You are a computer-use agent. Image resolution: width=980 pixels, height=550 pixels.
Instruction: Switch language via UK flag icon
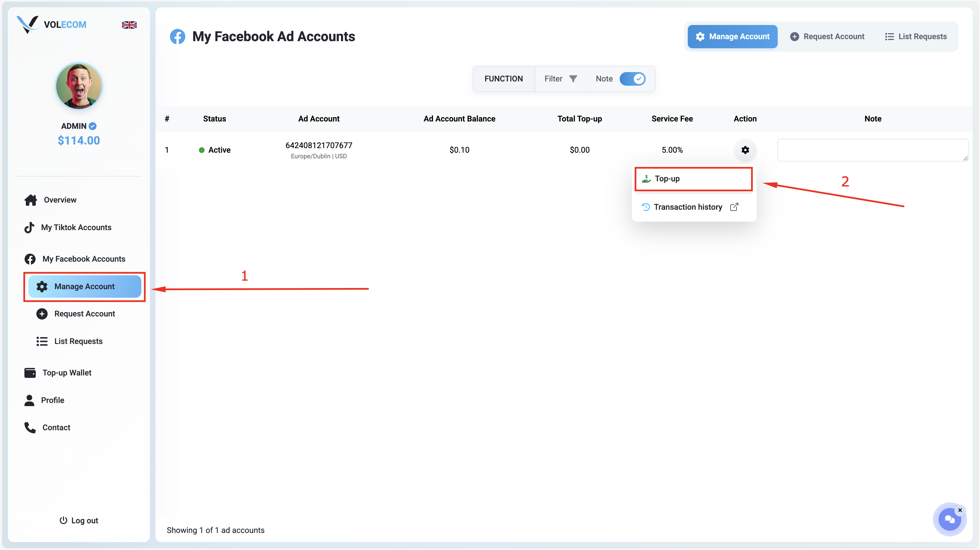click(x=129, y=25)
